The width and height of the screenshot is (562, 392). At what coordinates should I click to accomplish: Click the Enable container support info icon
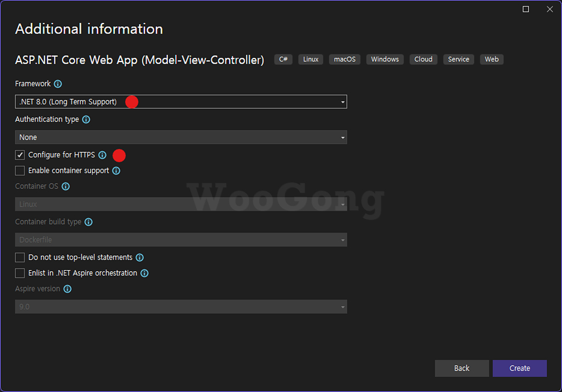click(x=116, y=171)
